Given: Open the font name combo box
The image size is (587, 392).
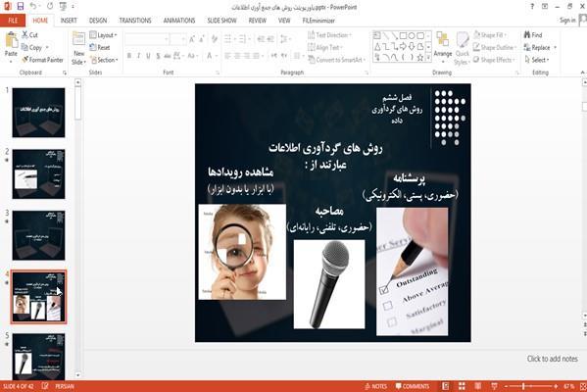Looking at the screenshot, I should 146,39.
